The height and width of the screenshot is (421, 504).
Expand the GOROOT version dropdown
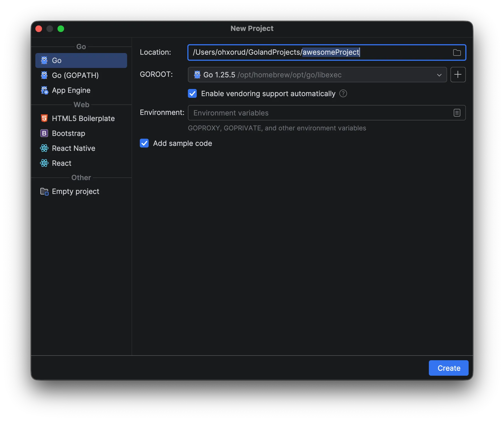pos(317,75)
